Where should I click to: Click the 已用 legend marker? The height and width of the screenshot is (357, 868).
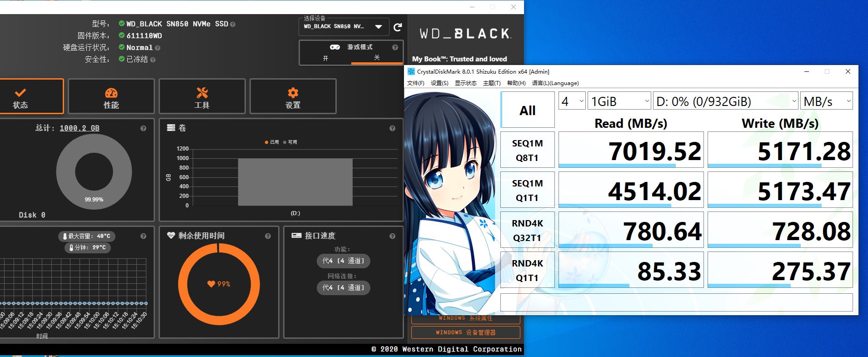tap(267, 142)
